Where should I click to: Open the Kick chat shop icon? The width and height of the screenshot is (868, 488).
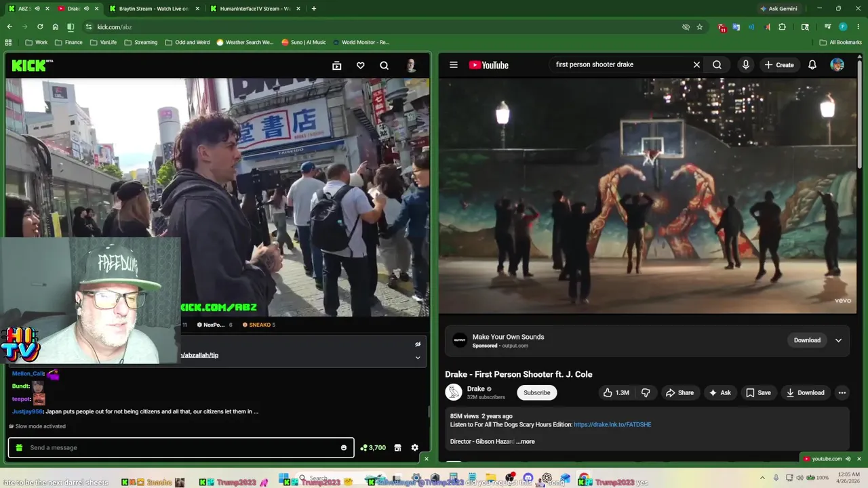click(397, 447)
